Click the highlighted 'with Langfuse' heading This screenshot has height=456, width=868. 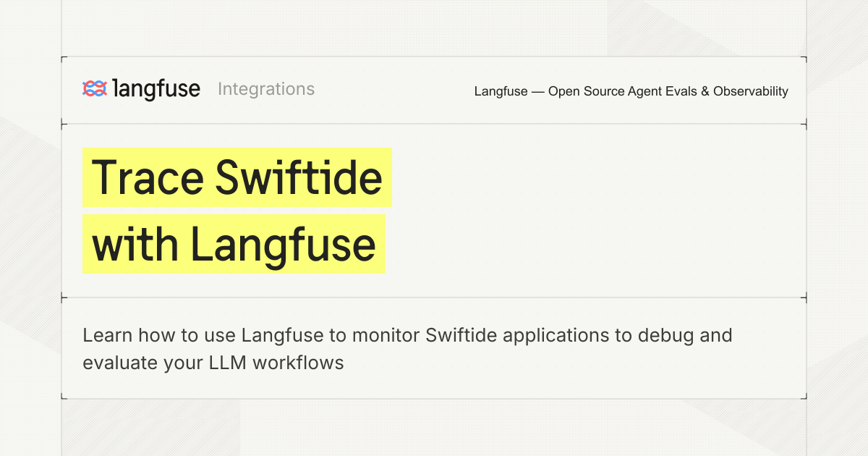(234, 244)
